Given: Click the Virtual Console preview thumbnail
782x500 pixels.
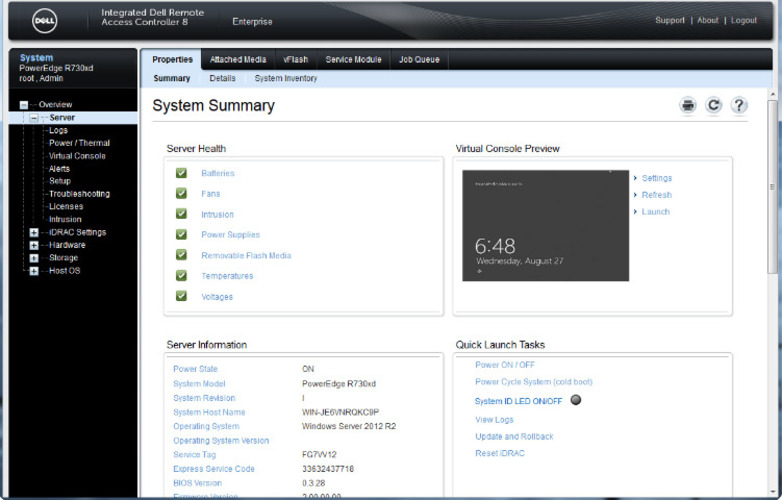Looking at the screenshot, I should tap(545, 225).
